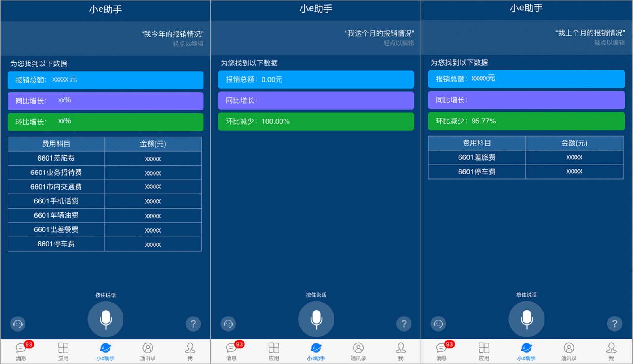Tap the microphone on the 我这个月的报销情况 screen

pyautogui.click(x=316, y=319)
